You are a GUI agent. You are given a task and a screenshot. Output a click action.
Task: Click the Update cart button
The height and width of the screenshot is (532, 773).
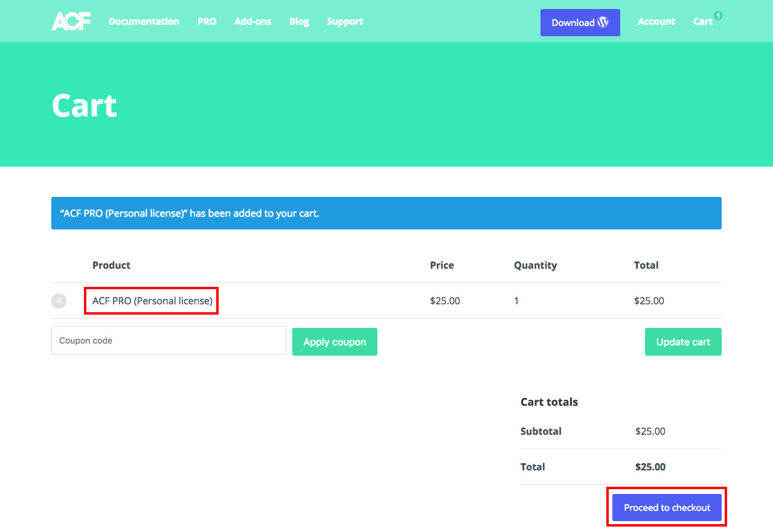[683, 342]
